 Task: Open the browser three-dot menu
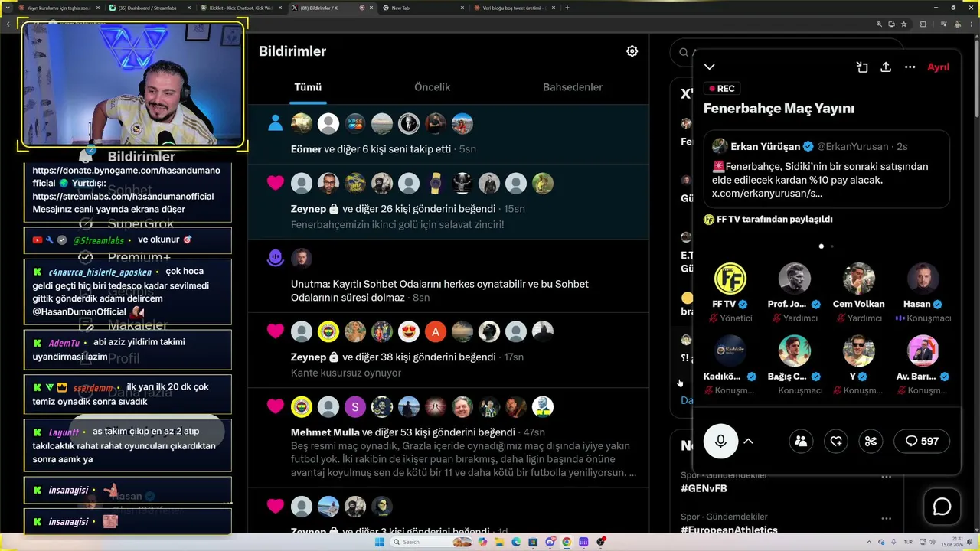pos(970,24)
